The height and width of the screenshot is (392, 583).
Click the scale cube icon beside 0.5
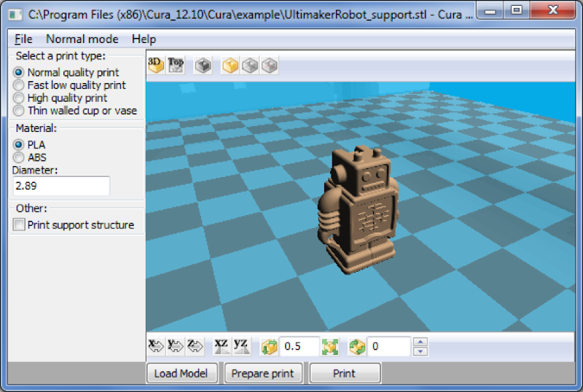coord(269,347)
